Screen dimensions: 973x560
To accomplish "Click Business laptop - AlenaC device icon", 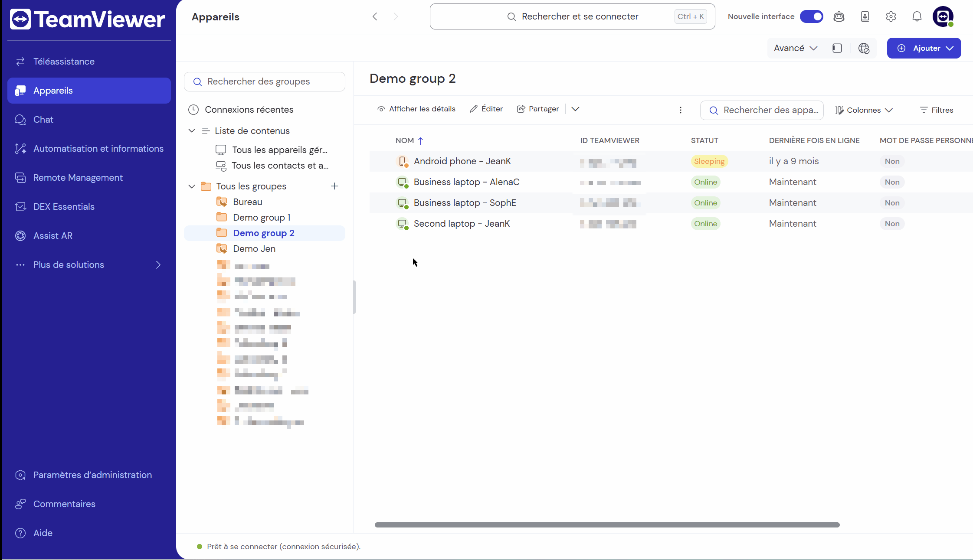I will pos(403,182).
